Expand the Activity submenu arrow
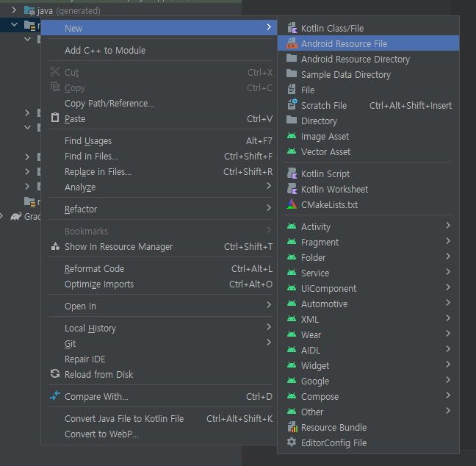Screen dimensions: 476x466 (x=448, y=226)
